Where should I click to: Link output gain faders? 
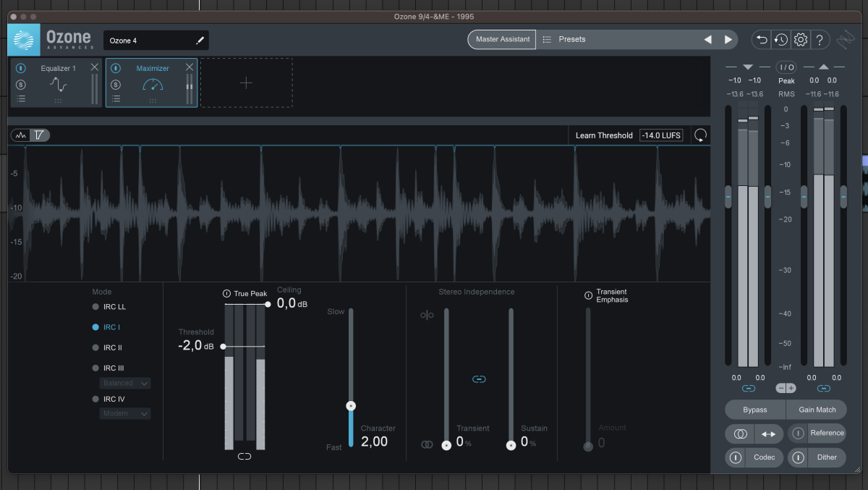tap(824, 388)
